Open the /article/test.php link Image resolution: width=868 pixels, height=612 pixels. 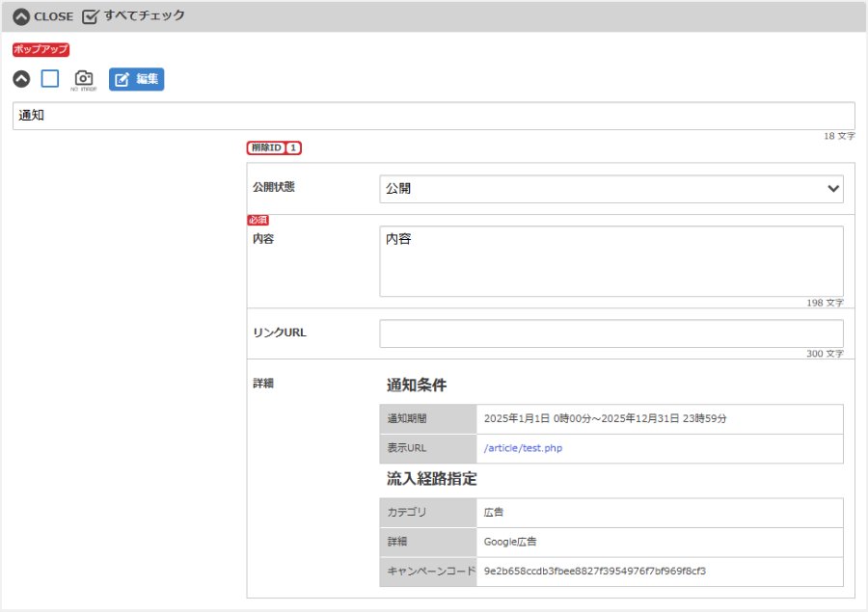(523, 448)
